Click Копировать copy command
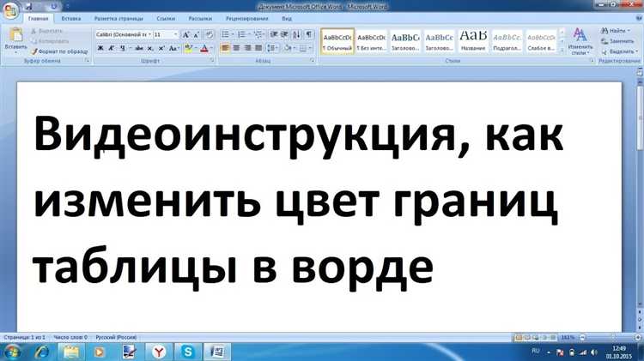The width and height of the screenshot is (644, 361). pyautogui.click(x=50, y=41)
